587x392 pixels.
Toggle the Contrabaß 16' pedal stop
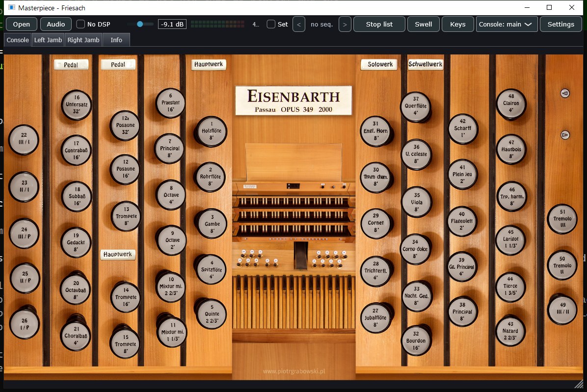(x=77, y=150)
